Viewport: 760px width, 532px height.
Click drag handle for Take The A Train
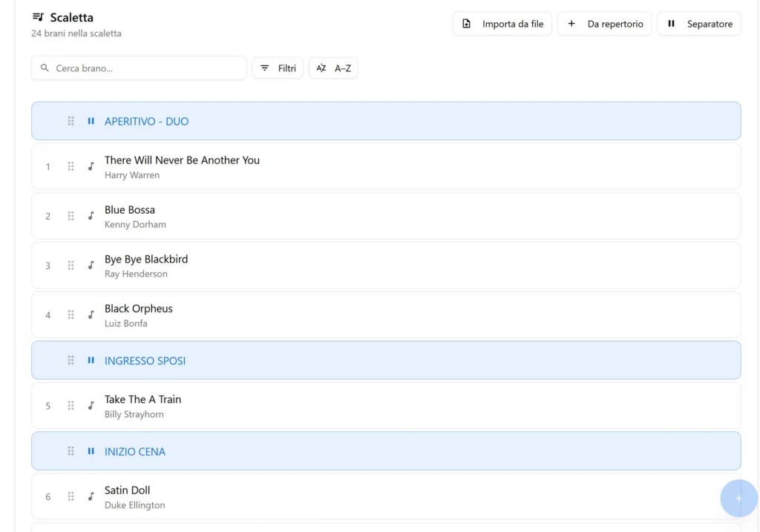coord(71,406)
